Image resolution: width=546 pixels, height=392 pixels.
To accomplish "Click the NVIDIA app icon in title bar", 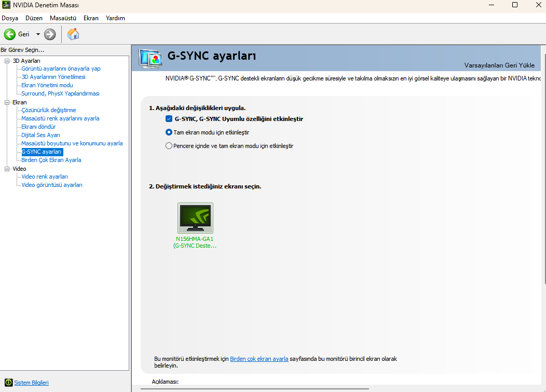I will tap(6, 5).
